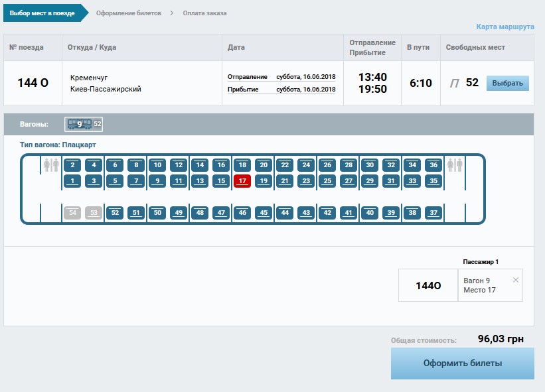Click the Отправление date label
545x392 pixels.
[x=248, y=77]
